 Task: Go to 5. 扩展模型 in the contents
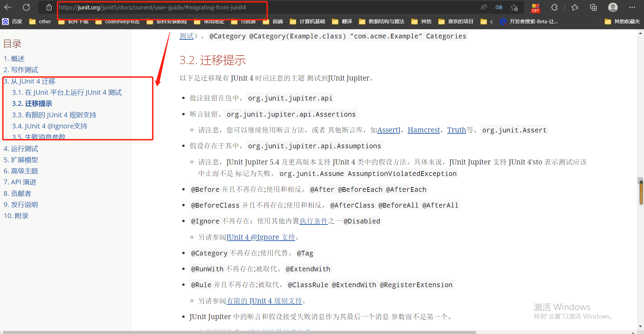21,160
